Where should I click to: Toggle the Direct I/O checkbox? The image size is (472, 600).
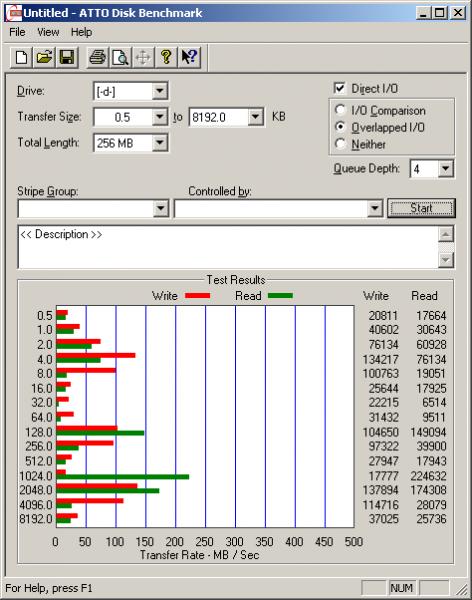340,88
